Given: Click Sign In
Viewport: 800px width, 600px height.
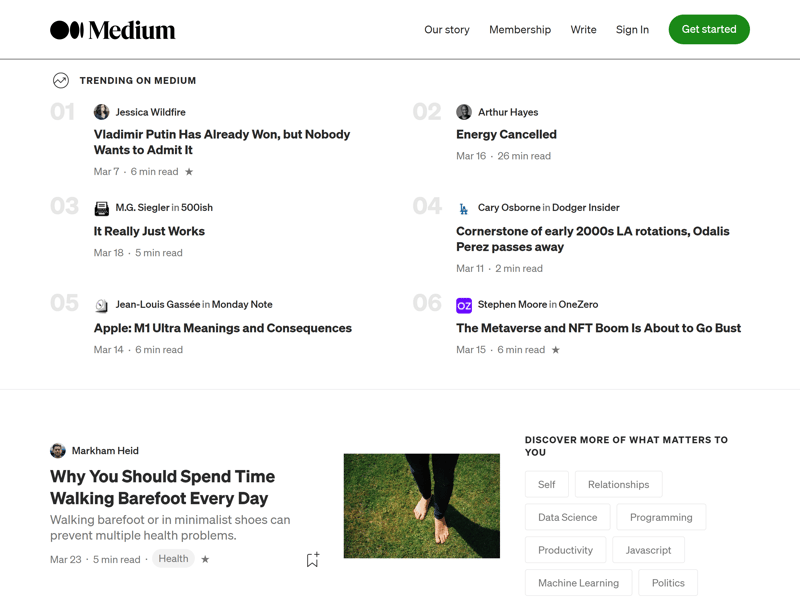Looking at the screenshot, I should tap(632, 30).
